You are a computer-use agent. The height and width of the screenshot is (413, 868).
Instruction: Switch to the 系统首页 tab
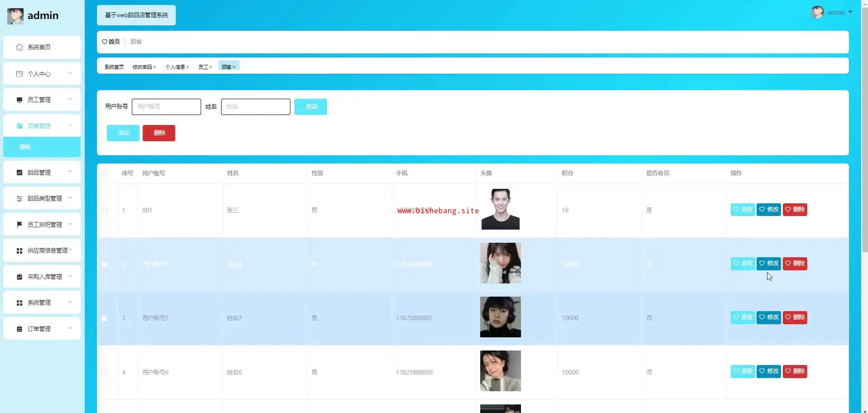[x=114, y=67]
